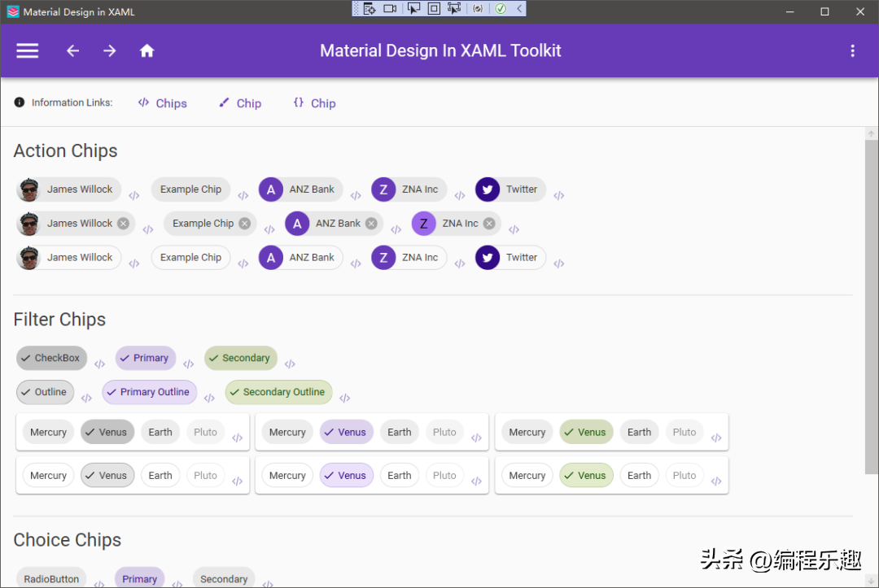Go to home via house icon
Viewport: 879px width, 588px height.
pyautogui.click(x=146, y=50)
